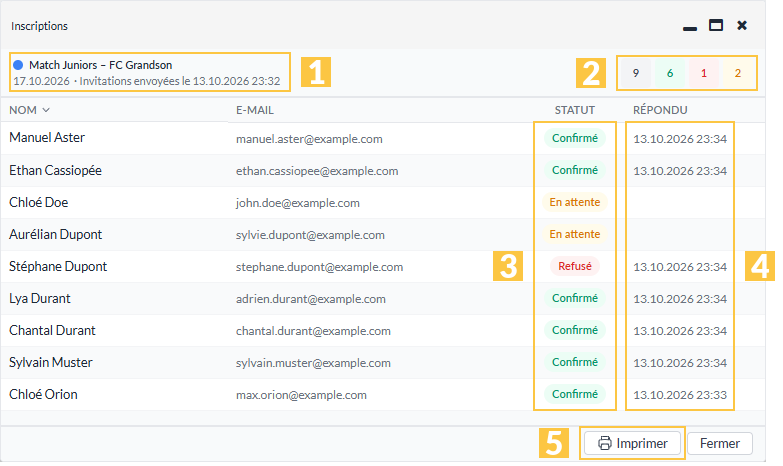This screenshot has height=466, width=783.
Task: Sort by the NOM column header
Action: pos(29,110)
